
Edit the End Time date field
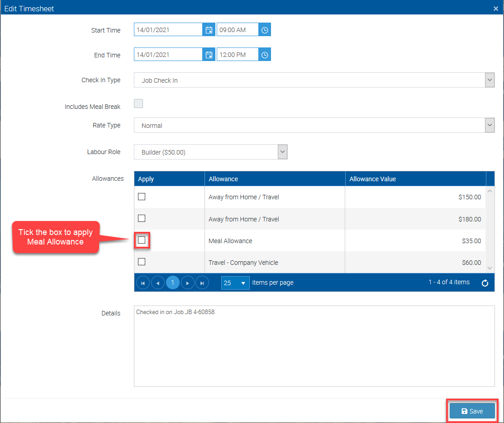(x=168, y=55)
